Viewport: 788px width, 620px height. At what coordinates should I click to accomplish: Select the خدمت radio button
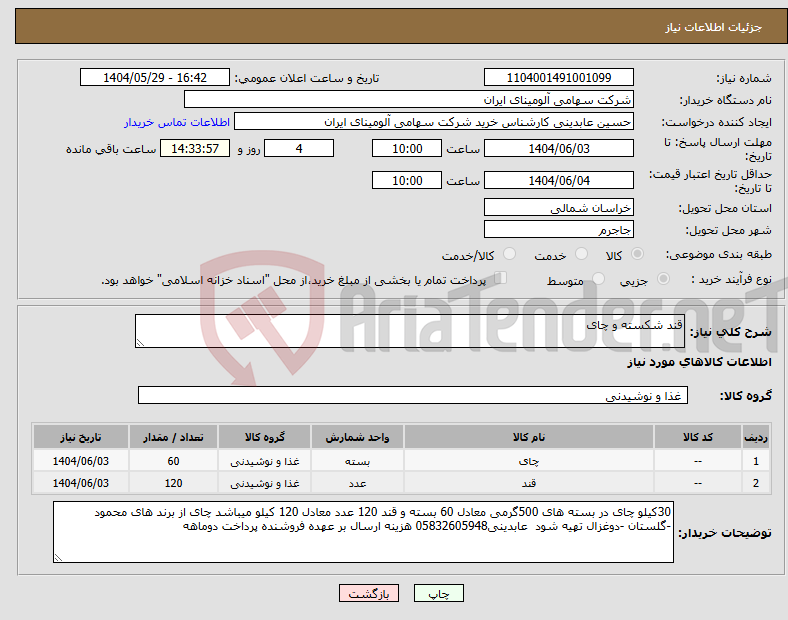click(x=581, y=254)
